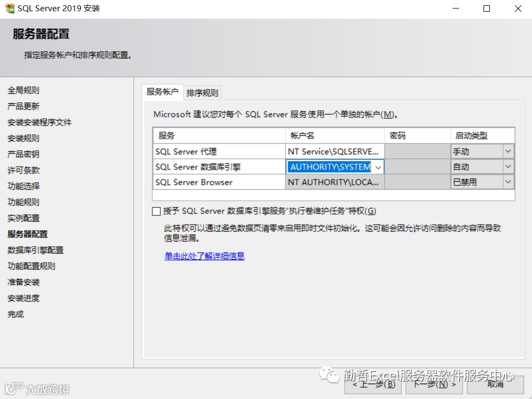Image resolution: width=532 pixels, height=399 pixels.
Task: Open startup type dropdown for SQL Server 代理
Action: (508, 151)
